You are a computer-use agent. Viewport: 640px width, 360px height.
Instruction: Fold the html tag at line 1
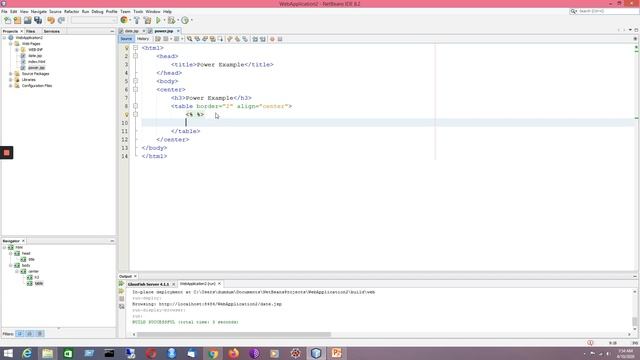point(136,48)
